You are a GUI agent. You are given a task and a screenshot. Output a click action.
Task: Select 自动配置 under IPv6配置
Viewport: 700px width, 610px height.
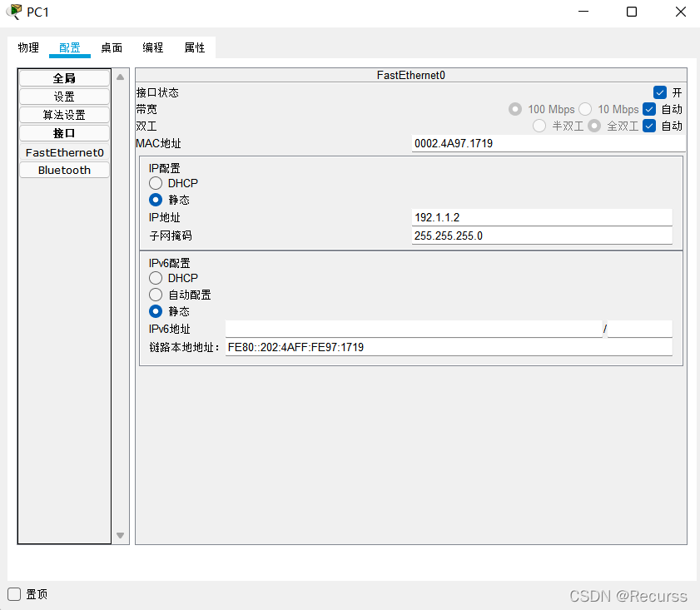click(156, 295)
